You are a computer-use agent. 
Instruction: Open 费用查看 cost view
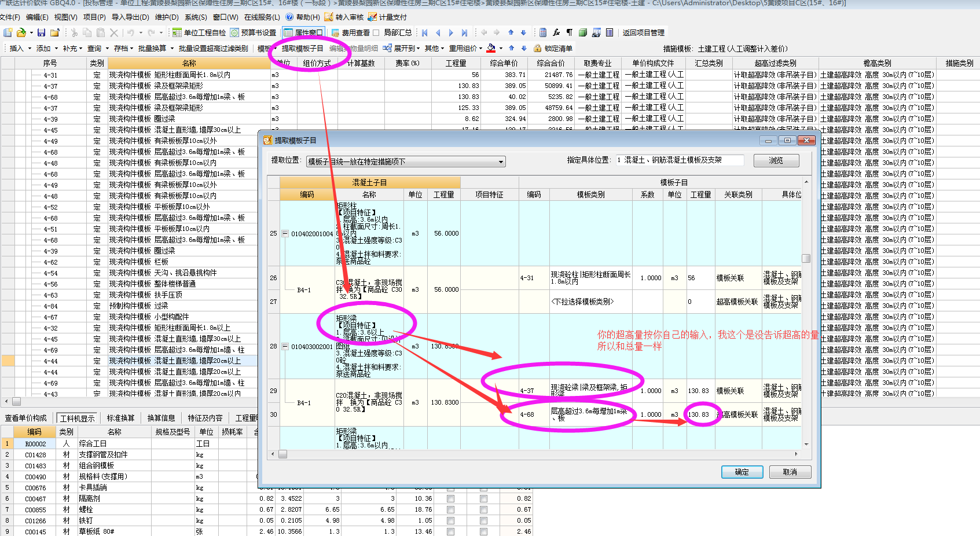tap(350, 32)
